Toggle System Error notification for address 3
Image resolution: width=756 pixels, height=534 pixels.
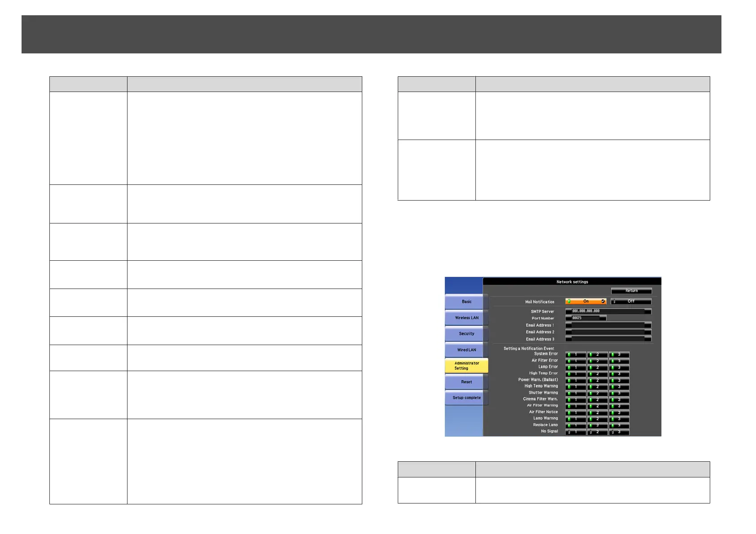[x=619, y=355]
